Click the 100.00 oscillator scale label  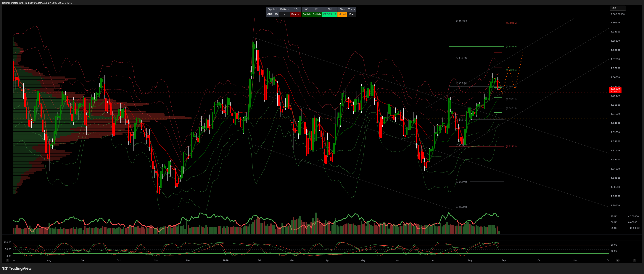7,242
